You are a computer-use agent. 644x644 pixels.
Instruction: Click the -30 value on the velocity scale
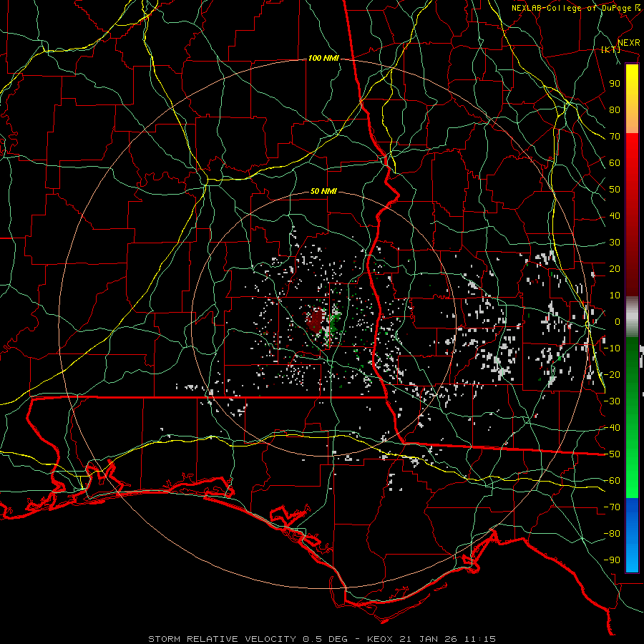[612, 401]
